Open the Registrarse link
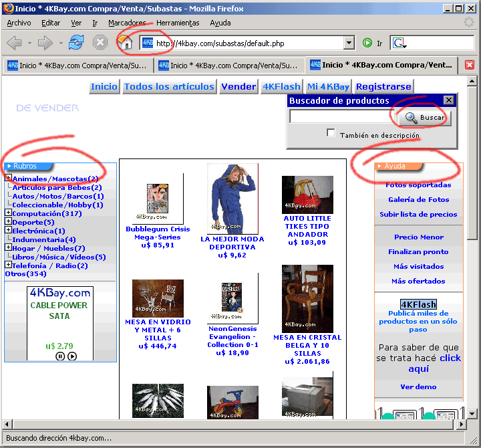Screen dimensions: 481x448 (383, 86)
